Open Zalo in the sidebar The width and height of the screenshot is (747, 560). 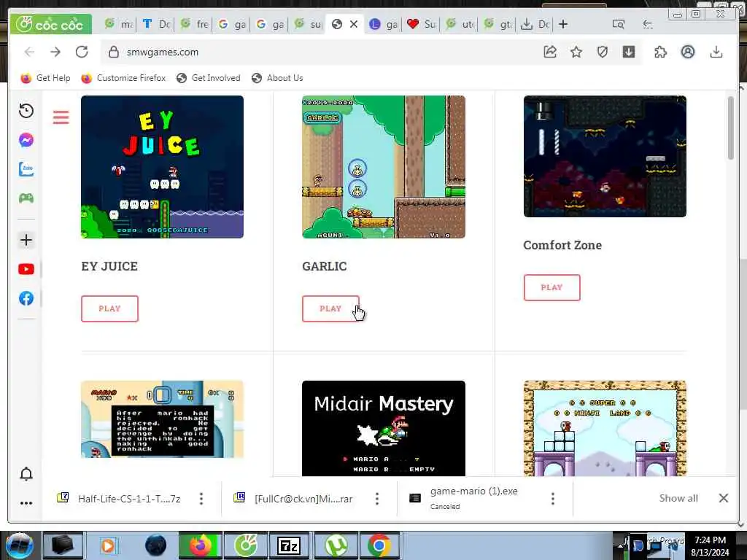click(26, 168)
